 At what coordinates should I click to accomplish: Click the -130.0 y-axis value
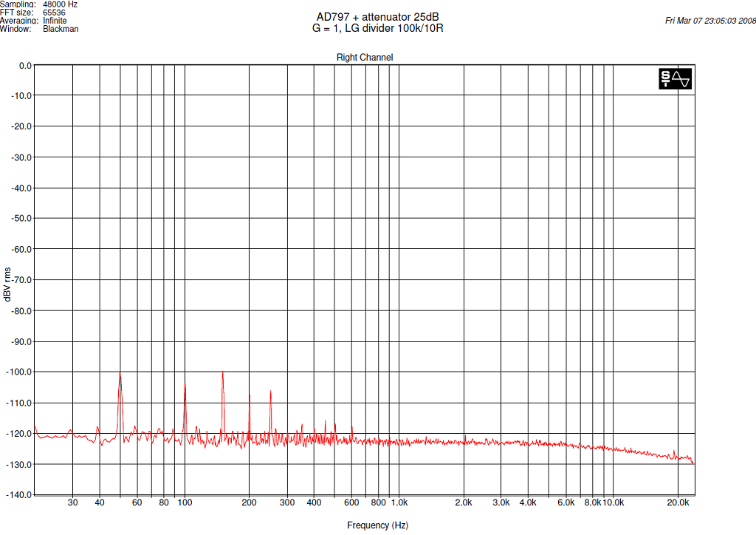pos(18,465)
